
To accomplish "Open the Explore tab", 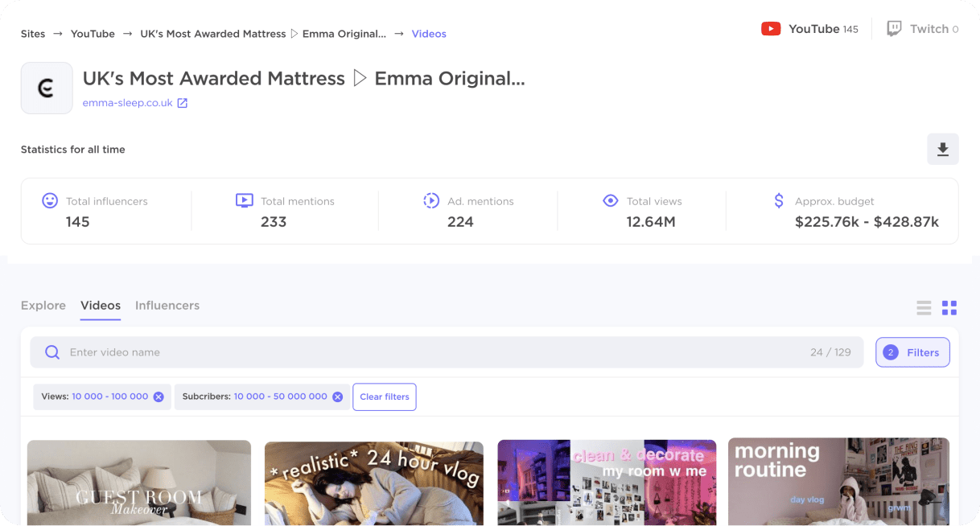I will (x=43, y=306).
